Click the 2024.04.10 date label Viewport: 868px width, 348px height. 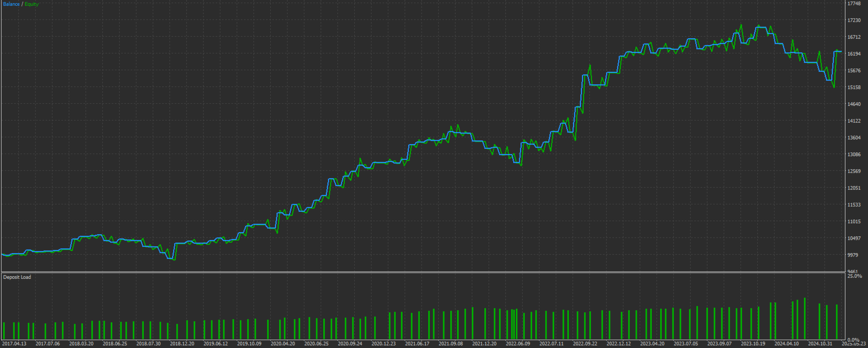pos(787,344)
